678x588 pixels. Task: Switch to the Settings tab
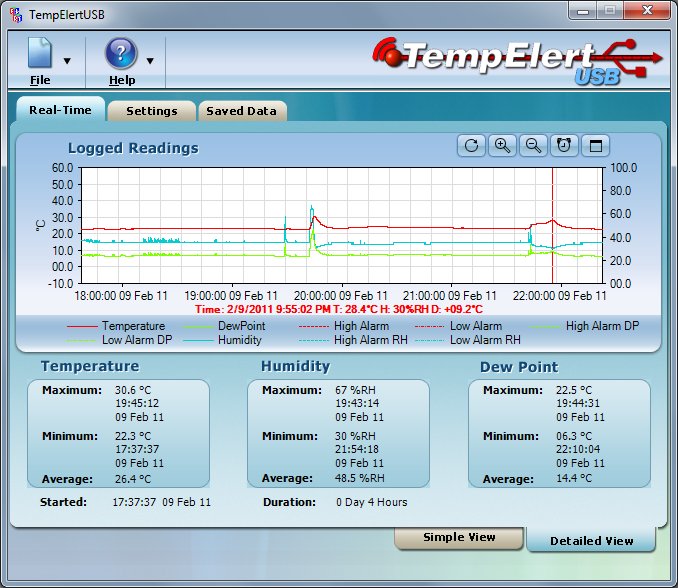[152, 111]
